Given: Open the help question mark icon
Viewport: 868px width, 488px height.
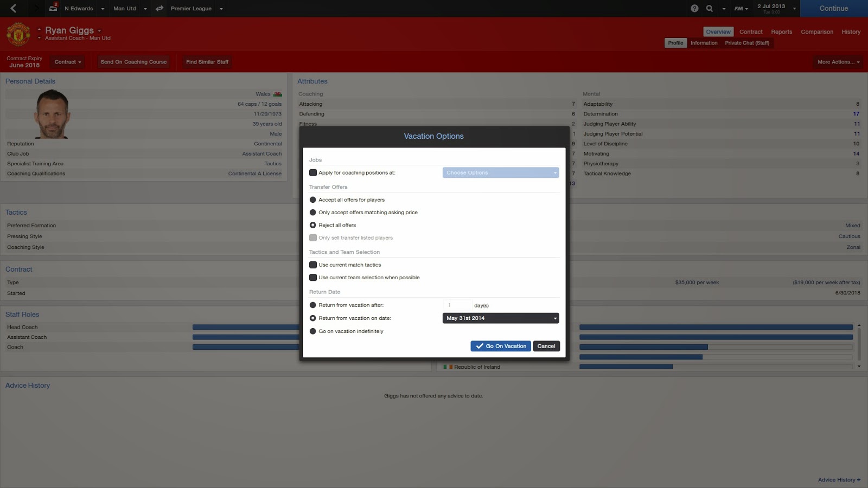Looking at the screenshot, I should [x=694, y=9].
